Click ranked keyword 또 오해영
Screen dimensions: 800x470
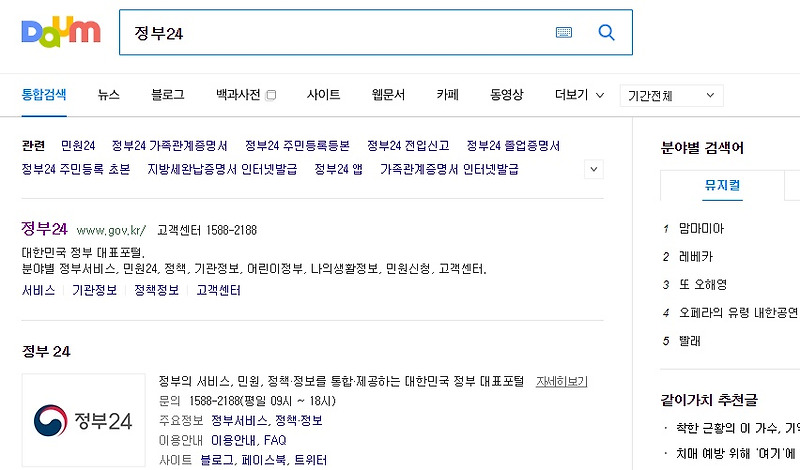[x=703, y=285]
